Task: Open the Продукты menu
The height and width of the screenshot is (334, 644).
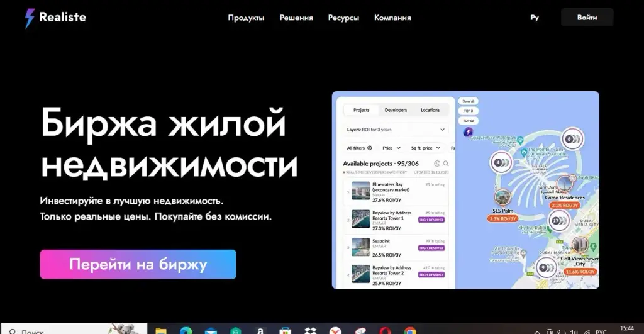Action: click(246, 18)
